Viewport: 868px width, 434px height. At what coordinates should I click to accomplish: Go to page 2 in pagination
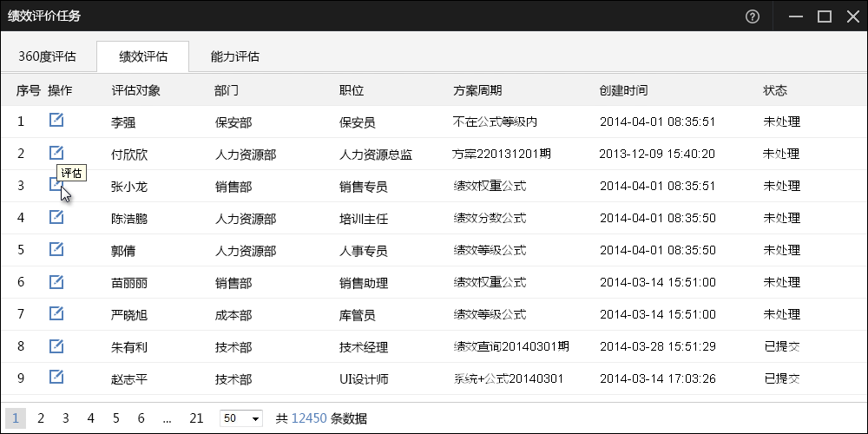click(41, 418)
